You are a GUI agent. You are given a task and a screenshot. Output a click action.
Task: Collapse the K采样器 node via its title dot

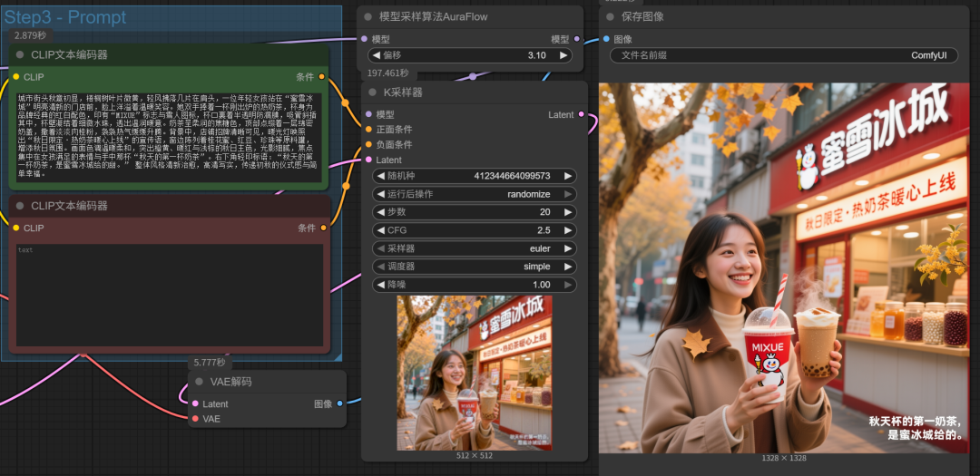tap(373, 92)
